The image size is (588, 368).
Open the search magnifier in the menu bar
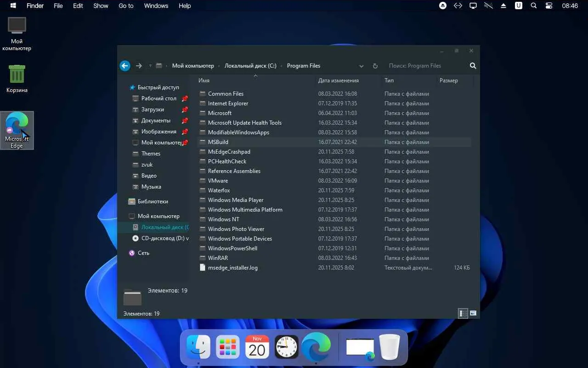533,6
